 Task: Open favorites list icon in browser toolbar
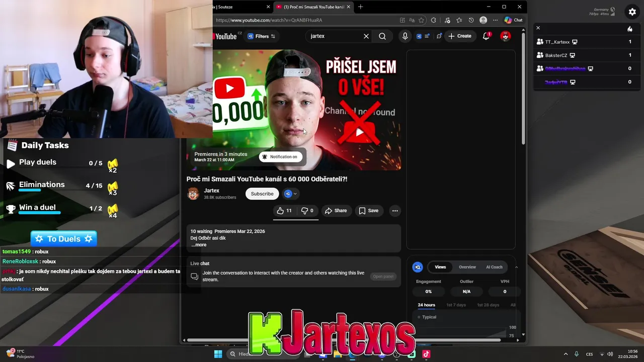[459, 20]
